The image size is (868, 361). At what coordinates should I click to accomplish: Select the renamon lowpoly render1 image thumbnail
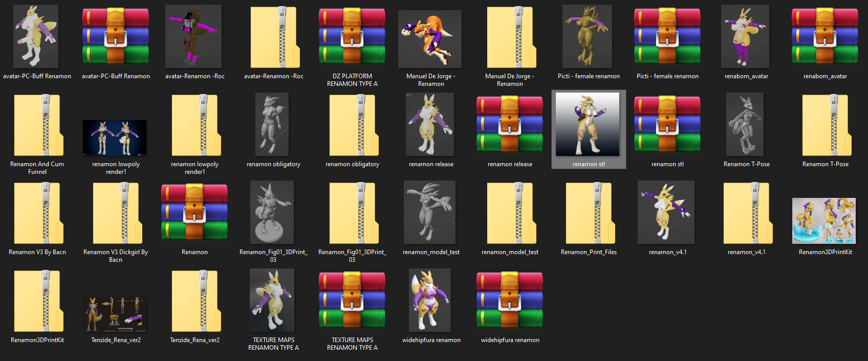(x=115, y=138)
